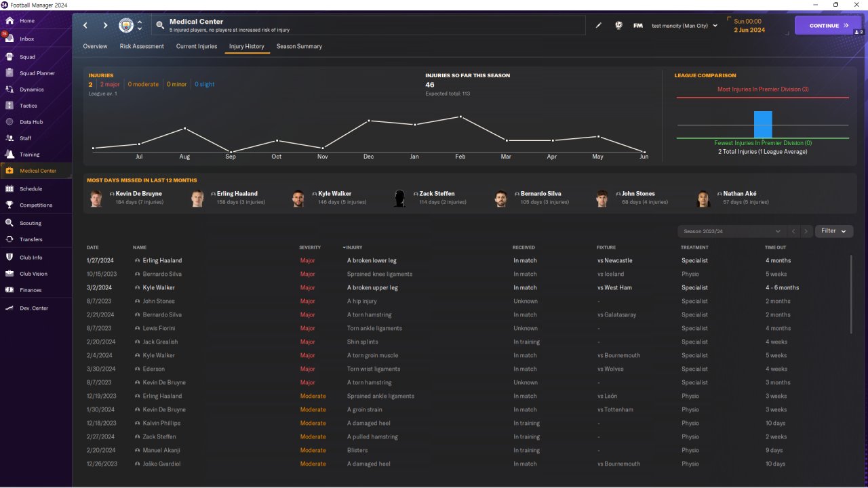Click Erling Haaland's photo in most days missed
This screenshot has width=868, height=488.
197,198
